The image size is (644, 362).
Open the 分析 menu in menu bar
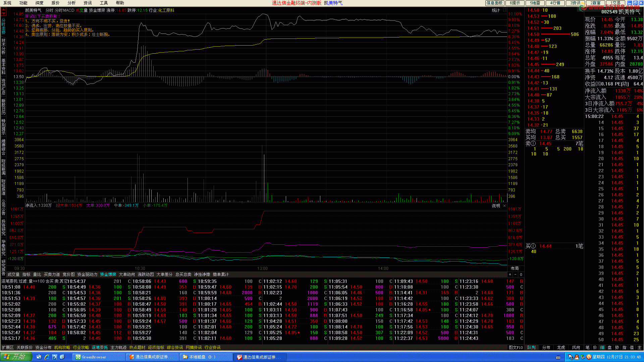(x=71, y=3)
